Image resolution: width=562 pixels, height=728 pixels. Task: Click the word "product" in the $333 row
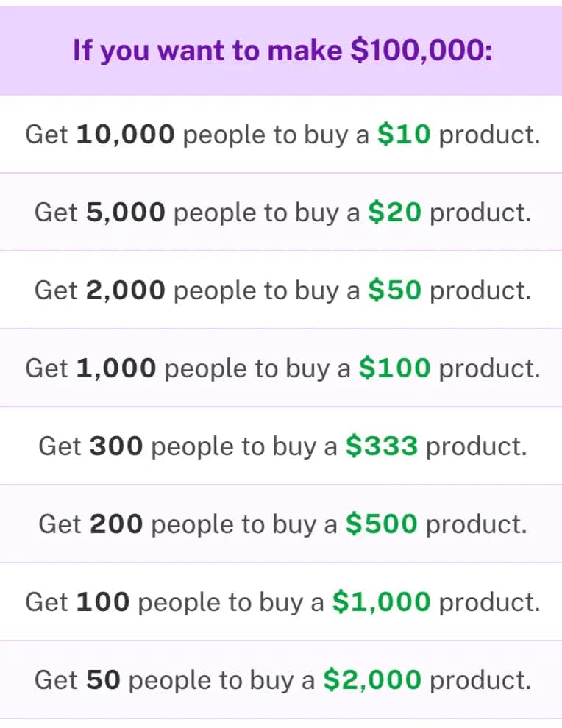(x=476, y=446)
